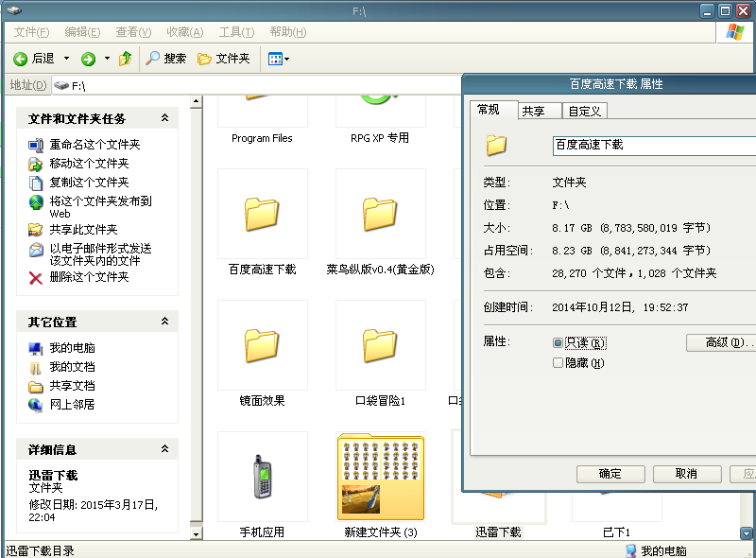Select 新建文件夹 (3) thumbnail folder
Screen dimensions: 756x558
[x=381, y=477]
